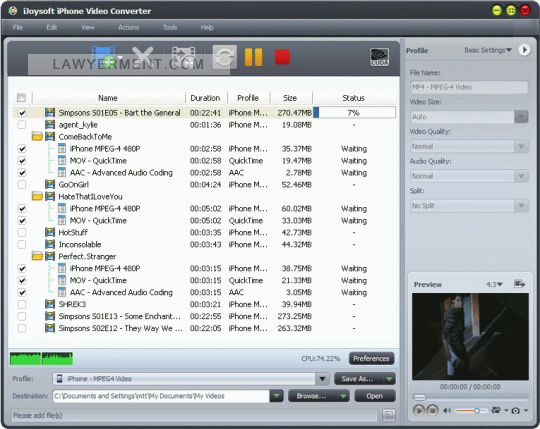Click the 7% conversion progress bar
This screenshot has height=429, width=540.
[354, 113]
